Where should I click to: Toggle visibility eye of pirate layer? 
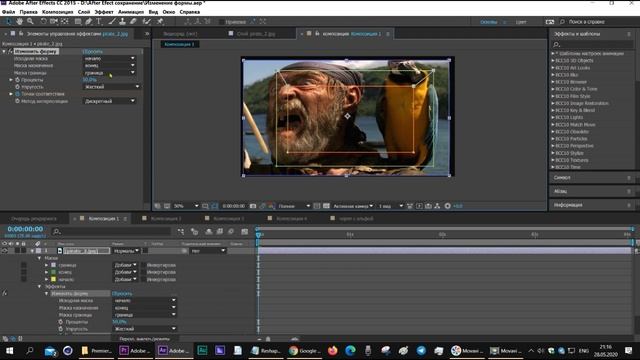4,251
